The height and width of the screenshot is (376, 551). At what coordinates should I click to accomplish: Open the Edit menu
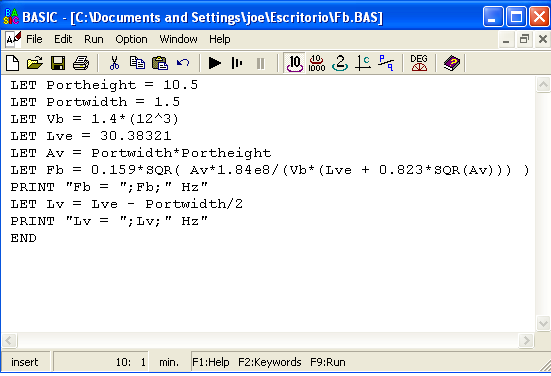pyautogui.click(x=63, y=39)
